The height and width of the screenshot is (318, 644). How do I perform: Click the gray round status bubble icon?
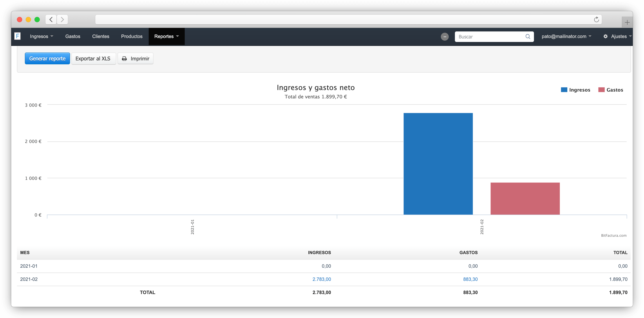coord(445,37)
